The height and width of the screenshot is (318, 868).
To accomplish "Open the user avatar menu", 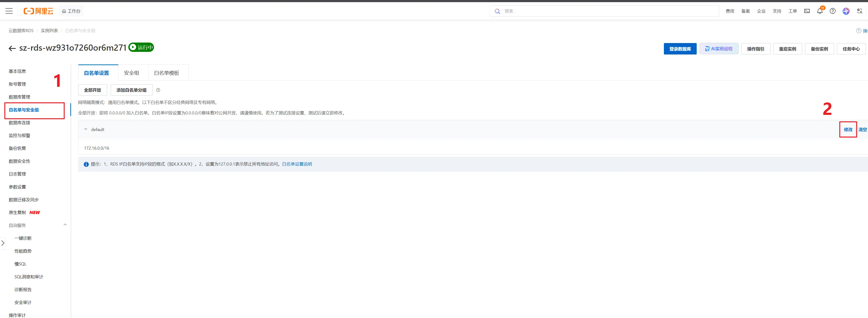I will pyautogui.click(x=846, y=11).
